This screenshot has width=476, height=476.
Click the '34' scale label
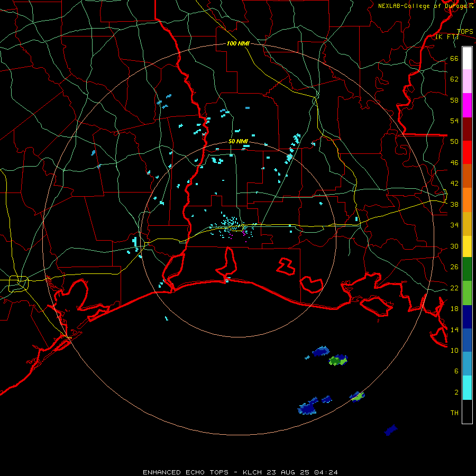(454, 225)
